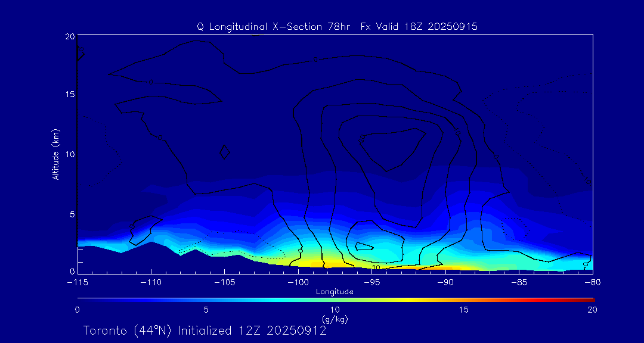Click the 20 tick on the altitude axis
This screenshot has height=343, width=644.
coord(69,36)
